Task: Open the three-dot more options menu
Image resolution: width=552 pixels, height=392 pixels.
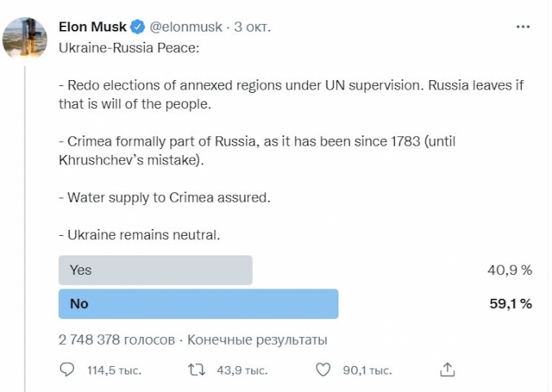Action: click(523, 27)
